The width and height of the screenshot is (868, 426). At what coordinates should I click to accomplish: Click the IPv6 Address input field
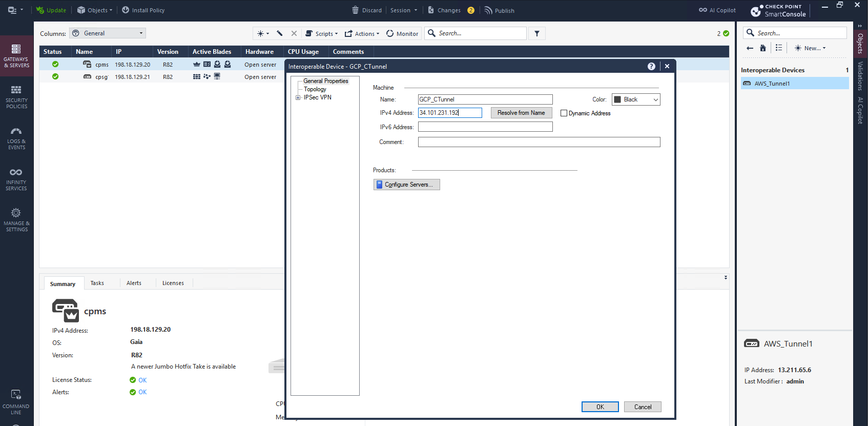pos(485,127)
